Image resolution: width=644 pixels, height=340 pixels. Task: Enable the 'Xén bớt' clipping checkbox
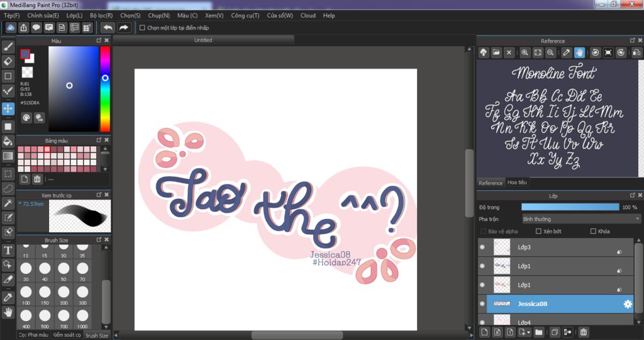pos(538,232)
